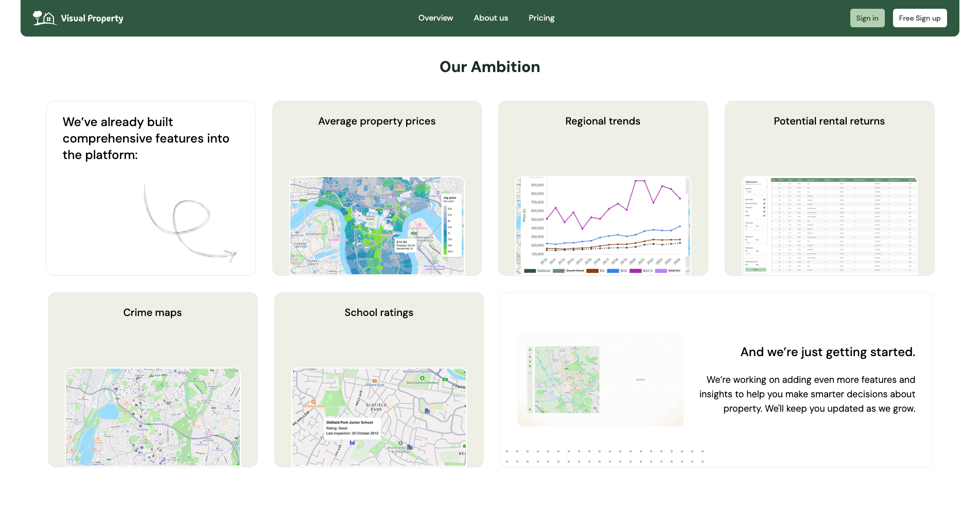
Task: Open the School ratings map thumbnail
Action: (379, 417)
